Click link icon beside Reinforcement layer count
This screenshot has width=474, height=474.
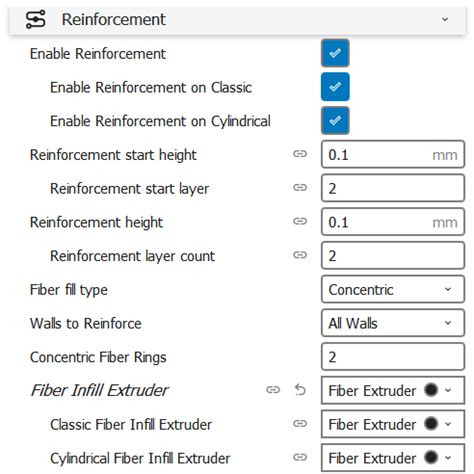point(300,255)
